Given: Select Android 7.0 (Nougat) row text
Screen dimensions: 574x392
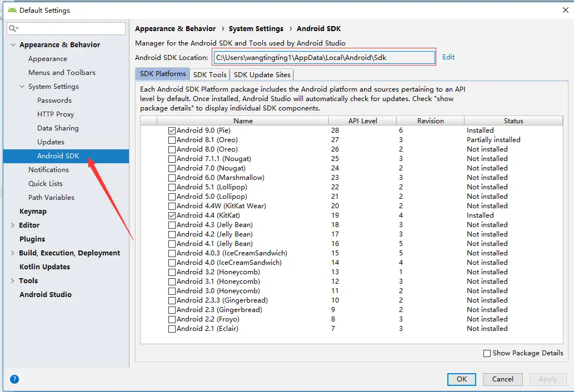Looking at the screenshot, I should pos(211,168).
